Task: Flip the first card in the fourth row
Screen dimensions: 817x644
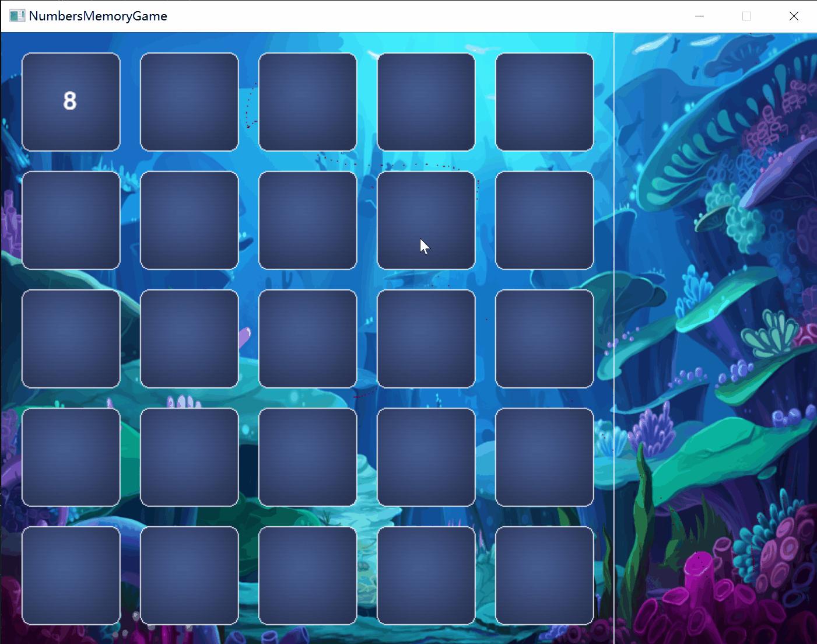Action: tap(71, 457)
